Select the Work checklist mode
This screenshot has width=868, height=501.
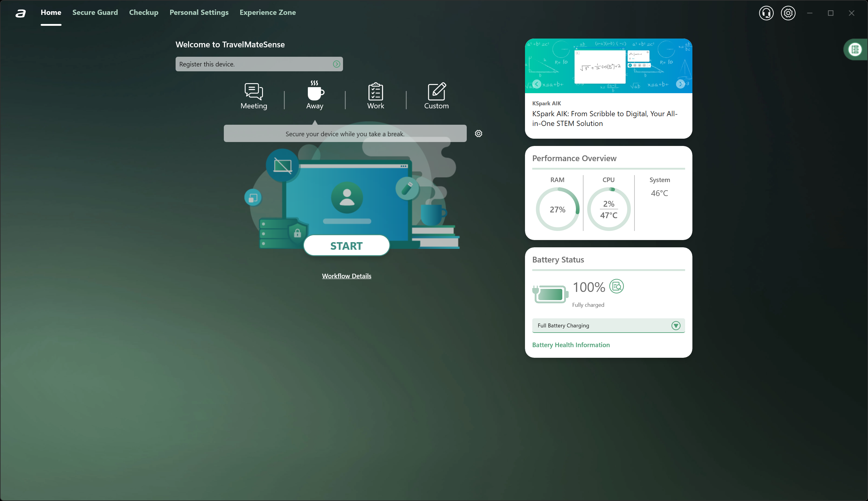[375, 92]
